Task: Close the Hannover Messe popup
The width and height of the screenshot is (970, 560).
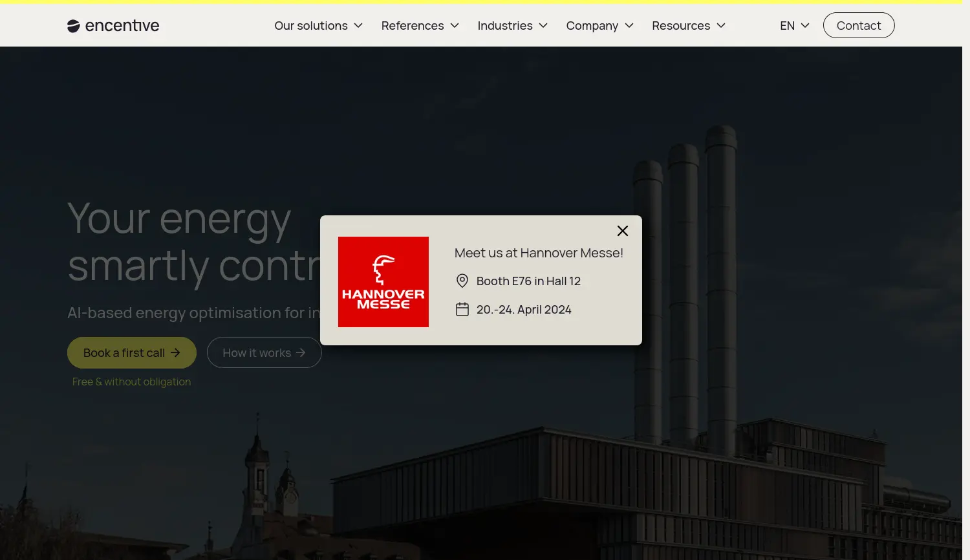Action: pos(623,231)
